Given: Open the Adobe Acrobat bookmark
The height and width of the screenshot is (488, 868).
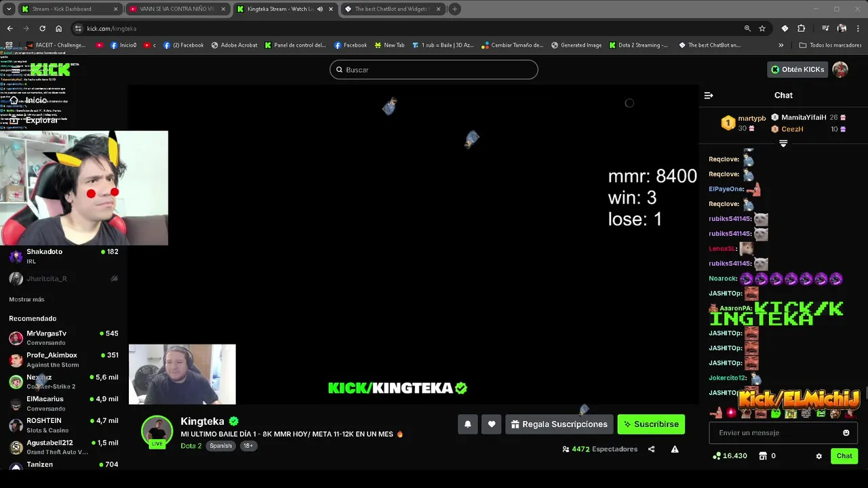Looking at the screenshot, I should point(235,45).
